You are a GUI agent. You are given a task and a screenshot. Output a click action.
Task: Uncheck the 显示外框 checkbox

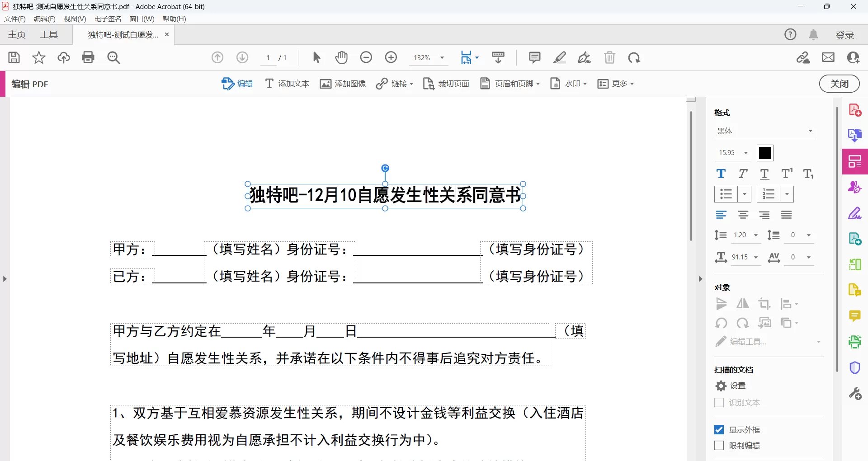click(x=719, y=430)
